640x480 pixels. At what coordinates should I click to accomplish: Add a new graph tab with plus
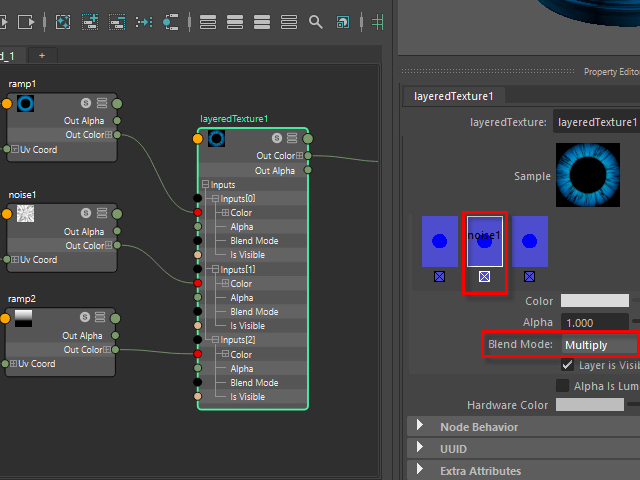coord(42,55)
